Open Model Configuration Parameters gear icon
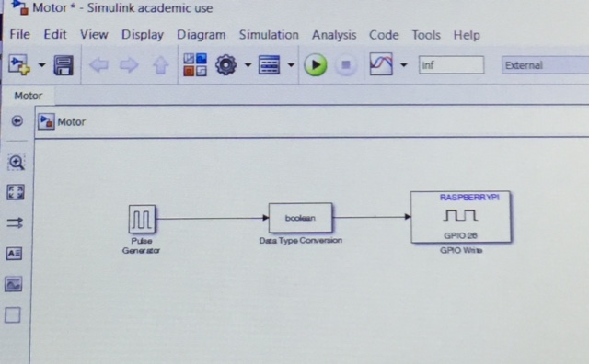The image size is (589, 364). pos(225,65)
